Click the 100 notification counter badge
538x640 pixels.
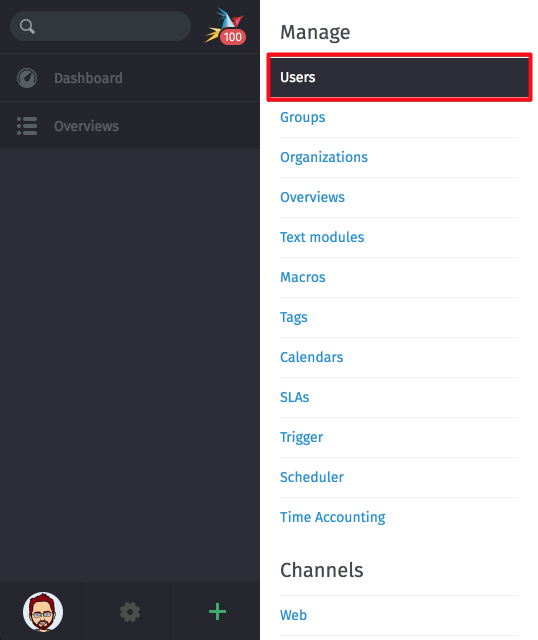point(233,37)
